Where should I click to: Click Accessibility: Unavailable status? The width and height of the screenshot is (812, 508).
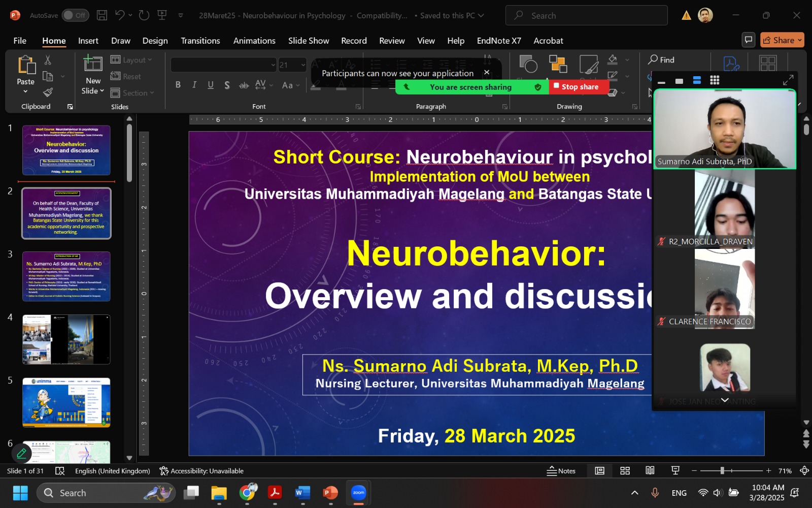coord(201,471)
